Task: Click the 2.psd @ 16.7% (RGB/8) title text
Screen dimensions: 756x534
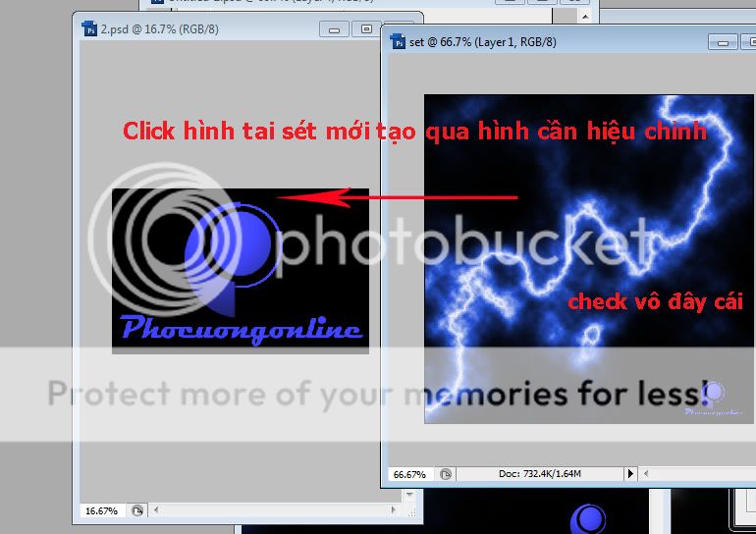Action: tap(160, 29)
